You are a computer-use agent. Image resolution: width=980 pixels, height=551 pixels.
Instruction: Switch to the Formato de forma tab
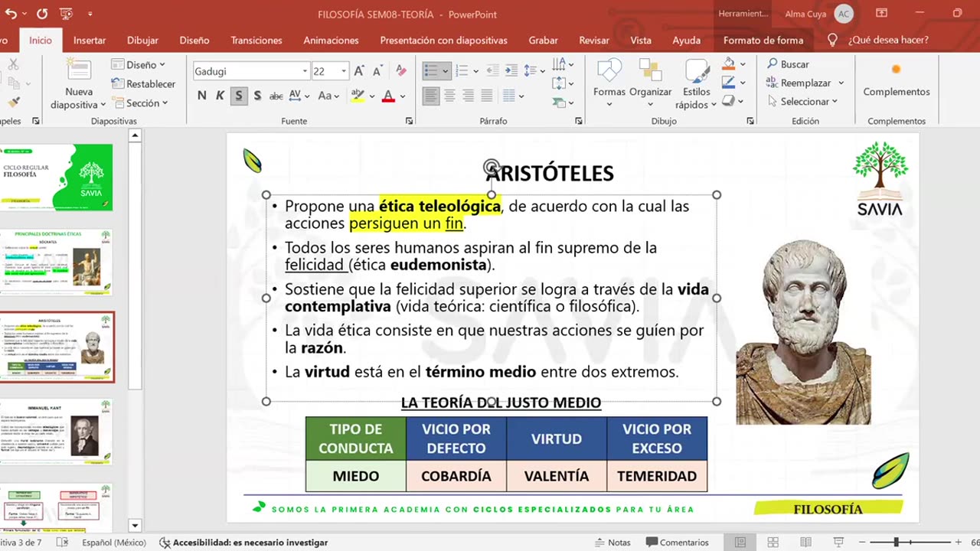[x=763, y=40]
